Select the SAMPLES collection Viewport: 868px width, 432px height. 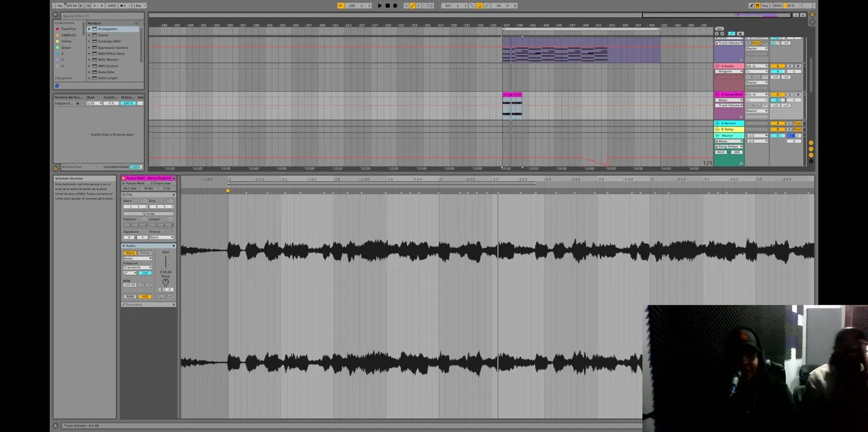click(x=68, y=35)
